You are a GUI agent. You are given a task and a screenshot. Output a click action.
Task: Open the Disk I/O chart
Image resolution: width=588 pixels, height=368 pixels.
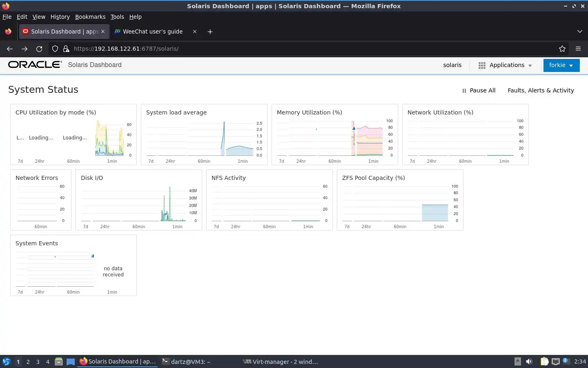(x=139, y=200)
